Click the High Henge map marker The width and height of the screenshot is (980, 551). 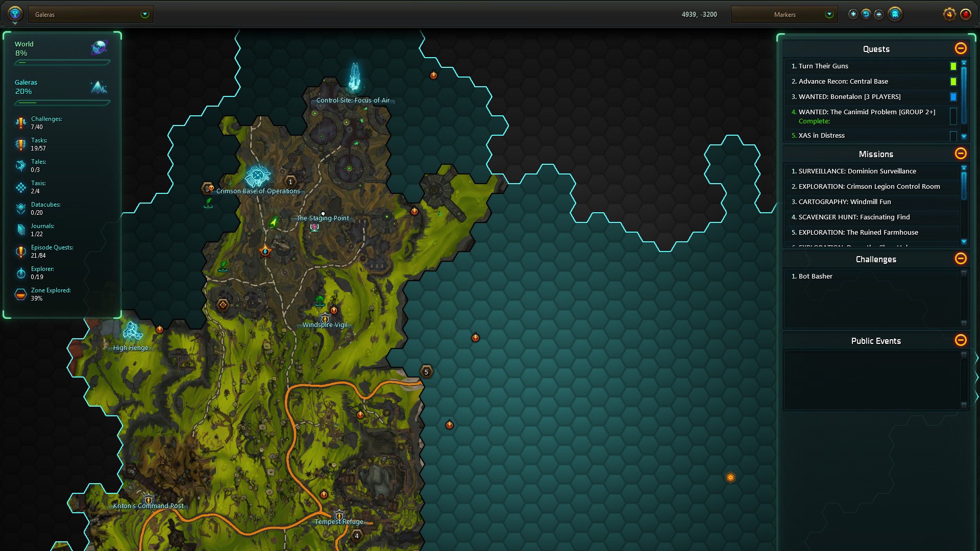tap(132, 331)
